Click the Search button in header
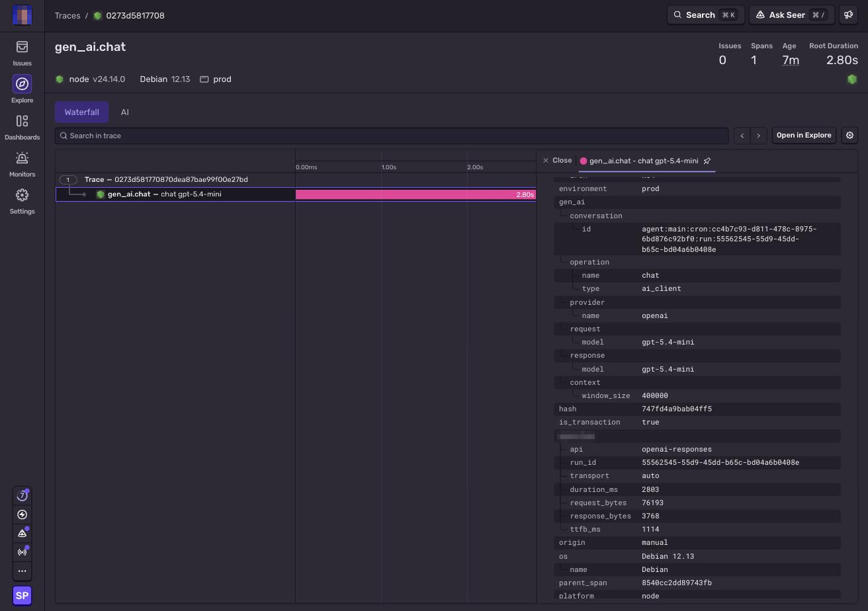Viewport: 868px width, 611px height. tap(706, 15)
